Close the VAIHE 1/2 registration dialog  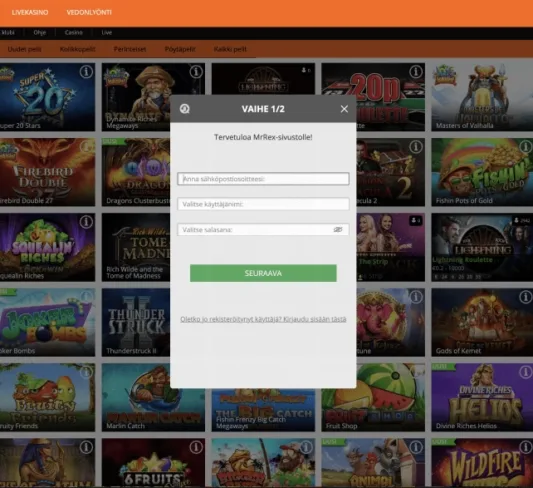point(344,109)
